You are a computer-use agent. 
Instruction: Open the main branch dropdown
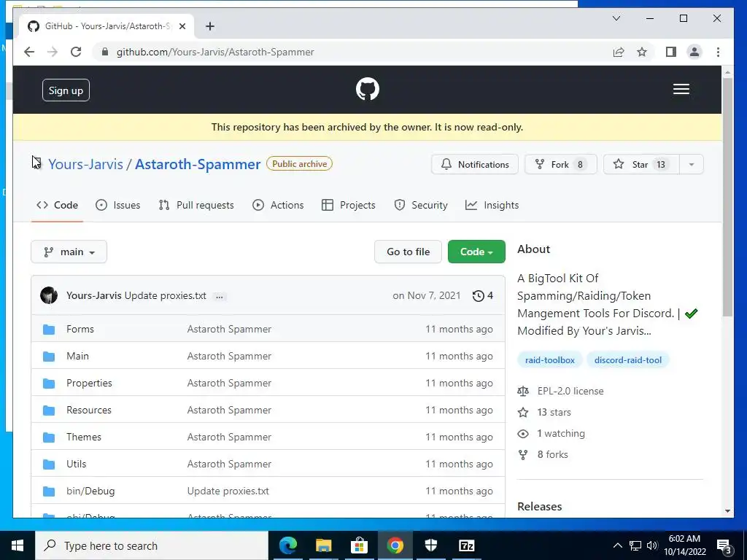pyautogui.click(x=69, y=252)
